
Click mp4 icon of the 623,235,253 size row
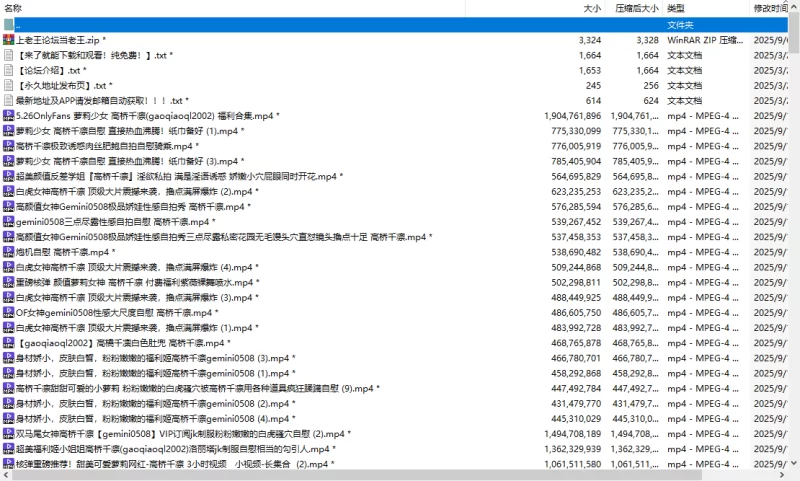tap(8, 191)
